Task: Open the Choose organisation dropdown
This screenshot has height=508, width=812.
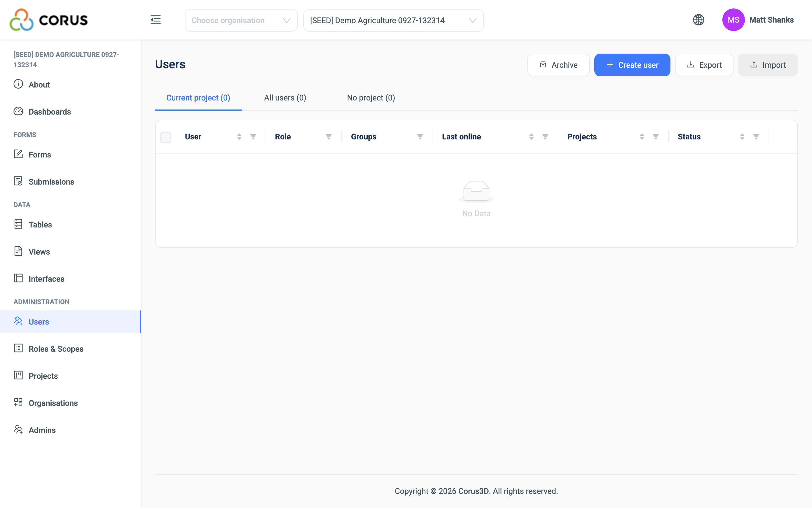Action: [x=241, y=20]
